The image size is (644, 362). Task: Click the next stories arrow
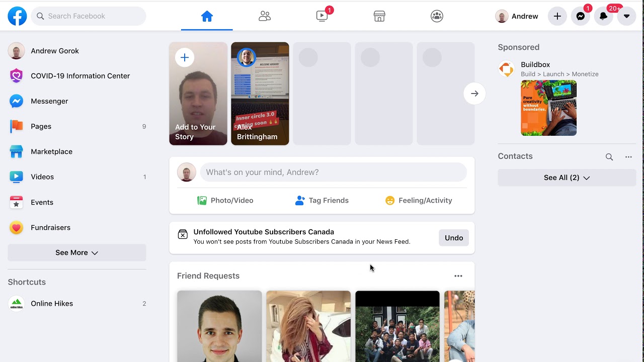(x=474, y=94)
